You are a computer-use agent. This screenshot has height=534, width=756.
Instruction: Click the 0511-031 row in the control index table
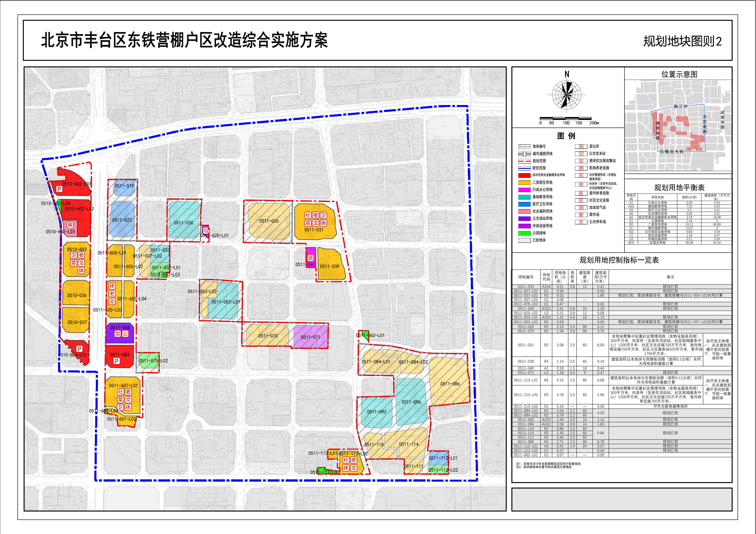[622, 345]
